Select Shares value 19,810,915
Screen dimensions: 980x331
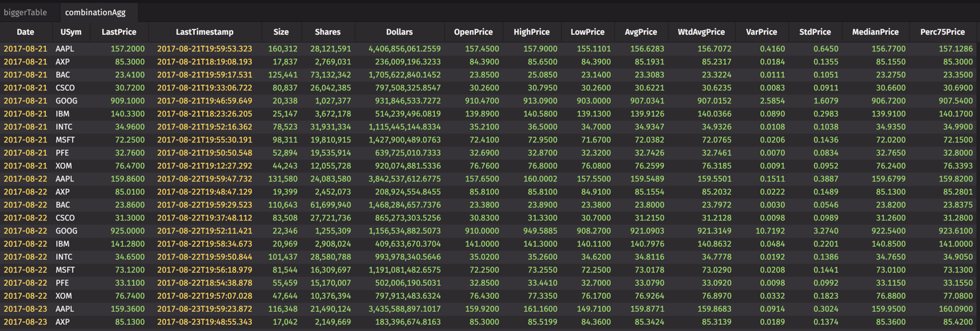[331, 140]
